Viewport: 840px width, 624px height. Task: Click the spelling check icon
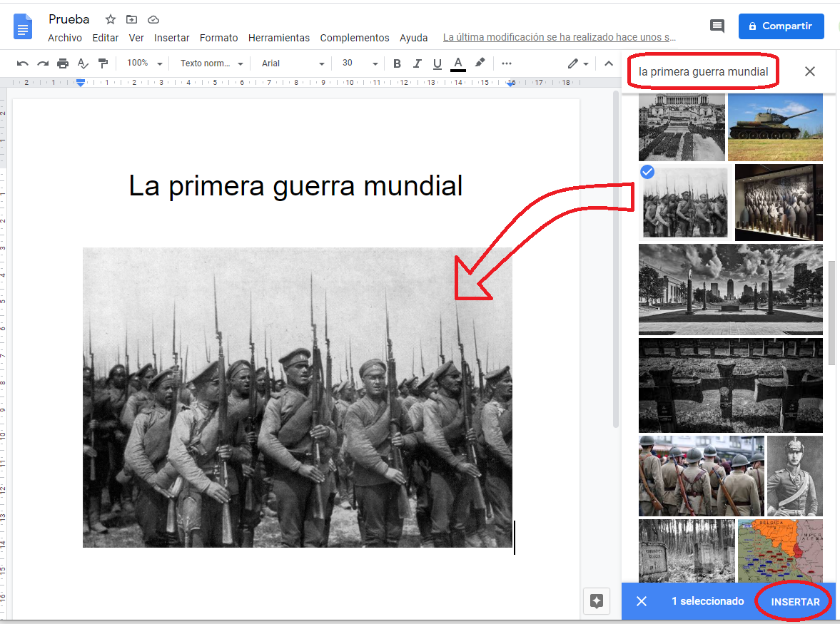tap(83, 63)
